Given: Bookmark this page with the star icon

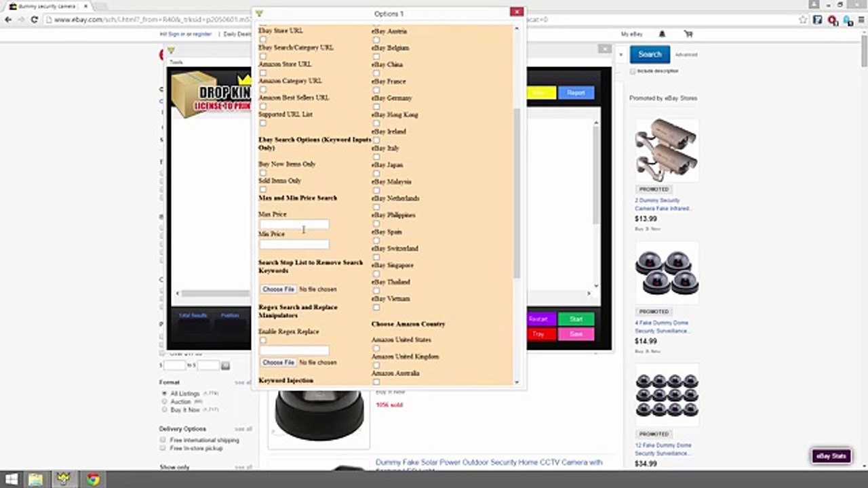Looking at the screenshot, I should point(804,20).
